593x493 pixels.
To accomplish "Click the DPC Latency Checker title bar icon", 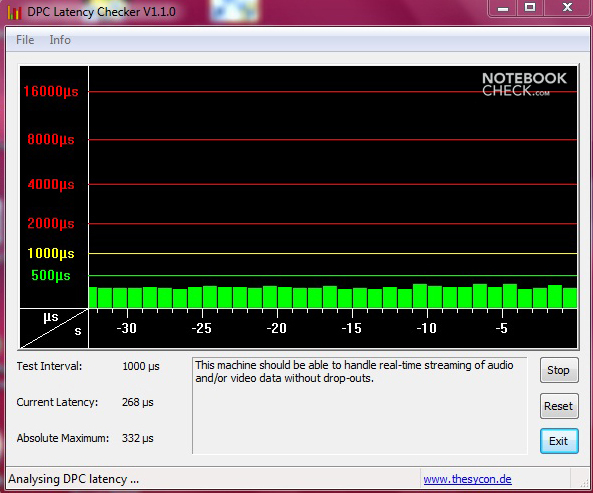I will [x=14, y=12].
